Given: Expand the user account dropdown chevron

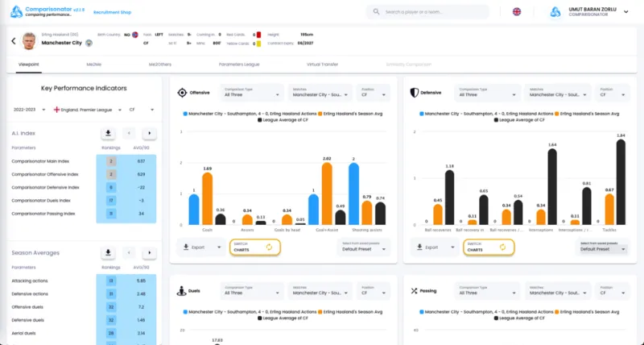Looking at the screenshot, I should 626,12.
